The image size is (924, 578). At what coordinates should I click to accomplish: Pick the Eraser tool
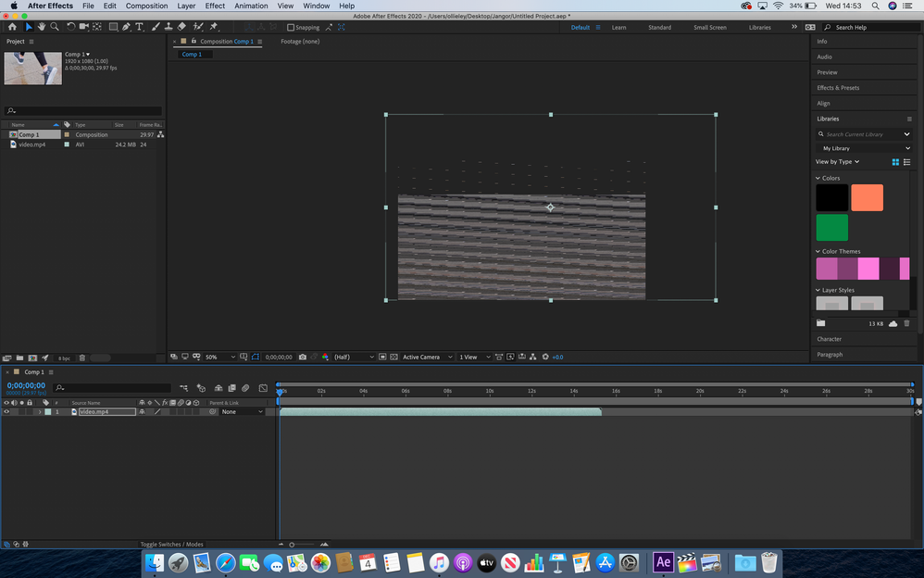[x=181, y=27]
